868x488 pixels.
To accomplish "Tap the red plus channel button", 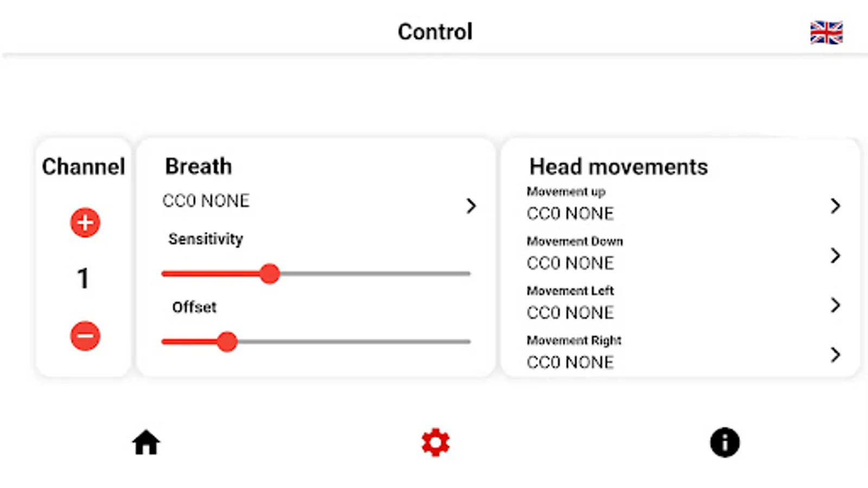I will pos(85,222).
